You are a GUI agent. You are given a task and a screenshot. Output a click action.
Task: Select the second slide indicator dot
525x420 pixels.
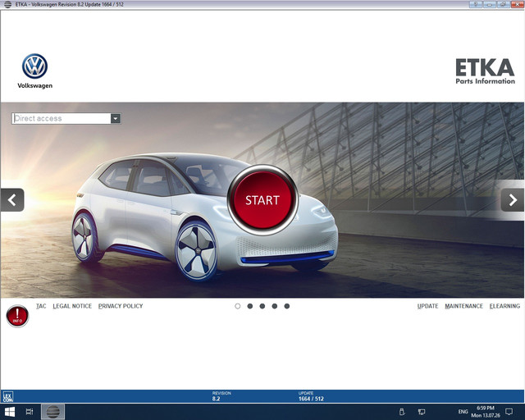249,306
